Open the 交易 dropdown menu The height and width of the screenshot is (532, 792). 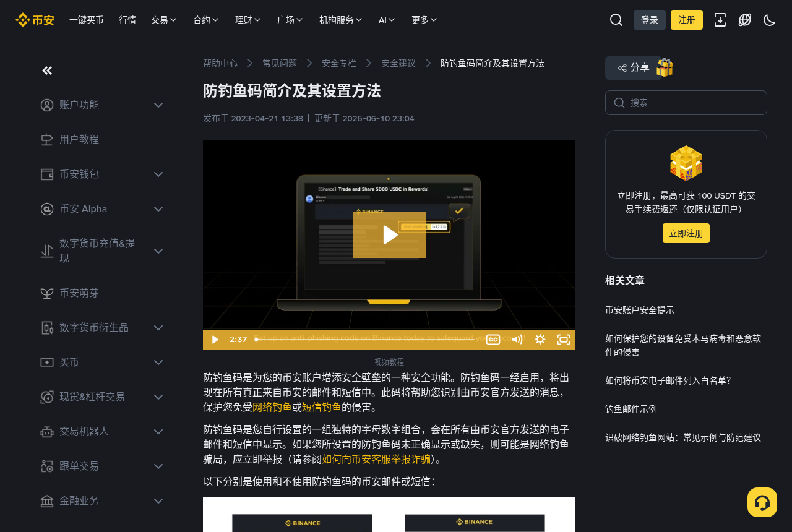click(x=164, y=20)
